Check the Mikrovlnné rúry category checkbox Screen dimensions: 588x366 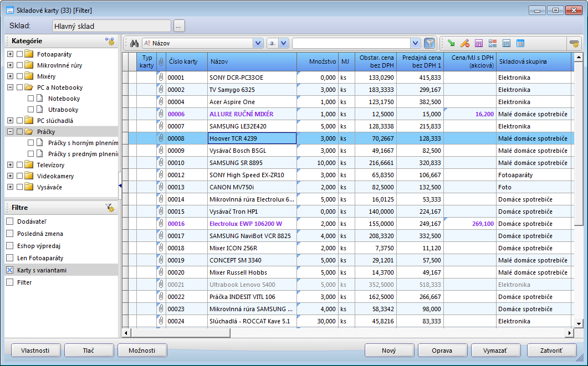(20, 65)
